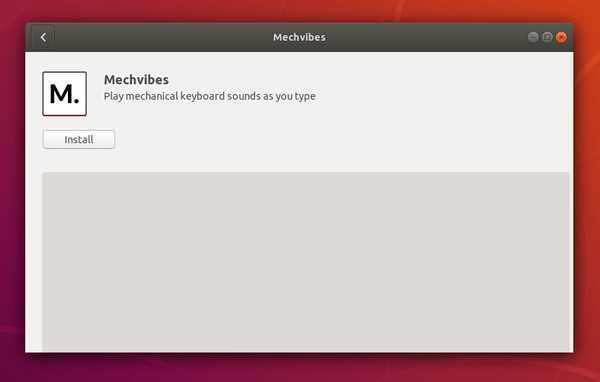Maximize the Mechvibes window
The height and width of the screenshot is (382, 600).
[547, 37]
